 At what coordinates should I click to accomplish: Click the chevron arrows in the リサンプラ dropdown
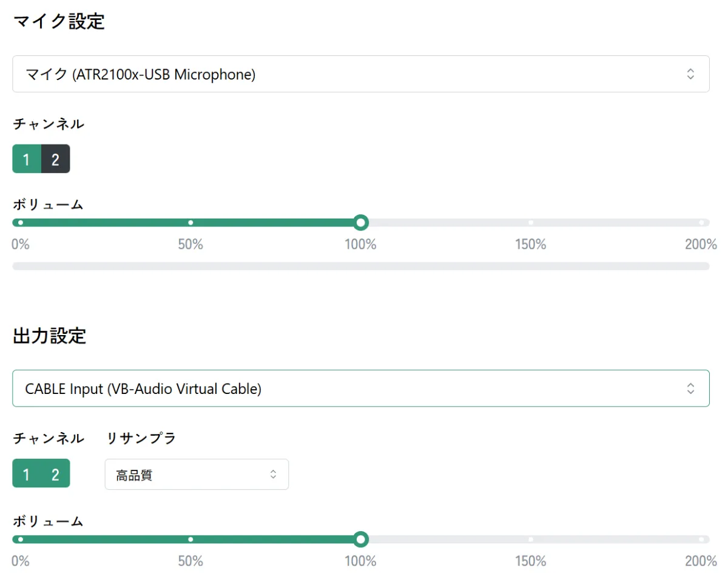point(274,474)
